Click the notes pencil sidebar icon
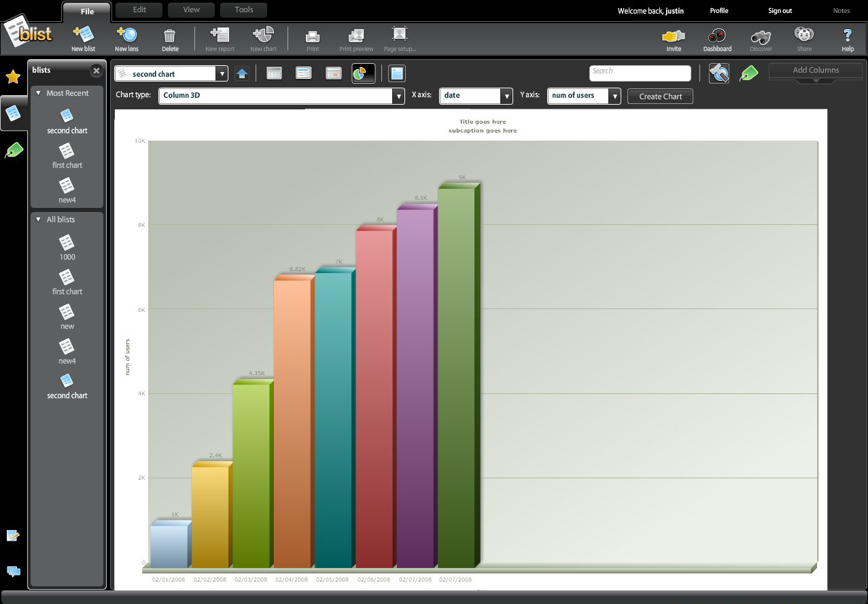Screen dimensions: 868x604 point(13,536)
